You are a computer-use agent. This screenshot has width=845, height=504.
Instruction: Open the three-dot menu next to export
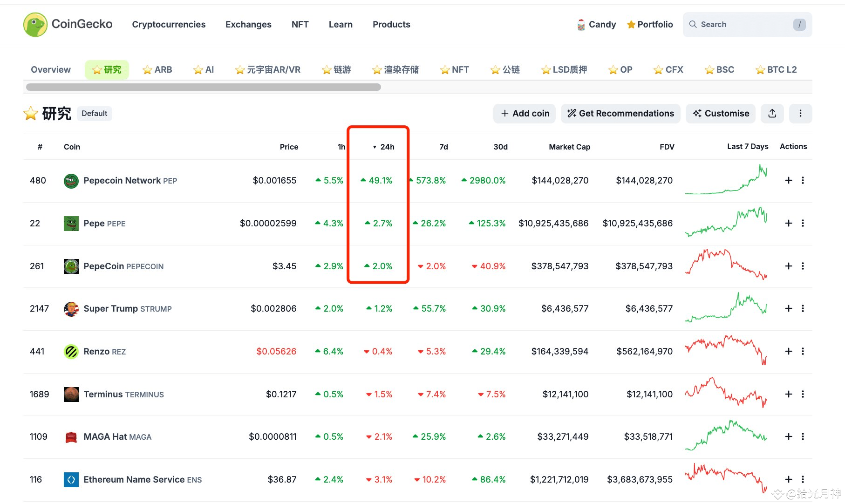[800, 113]
